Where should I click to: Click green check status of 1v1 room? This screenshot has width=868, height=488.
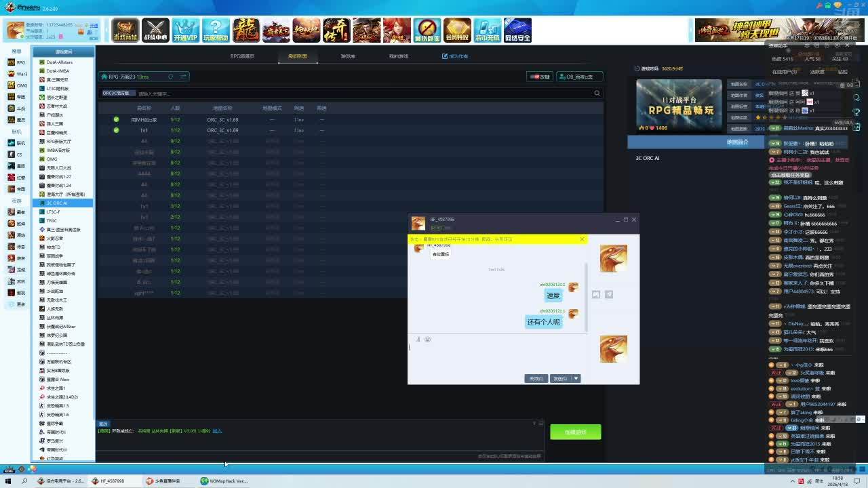click(x=116, y=130)
